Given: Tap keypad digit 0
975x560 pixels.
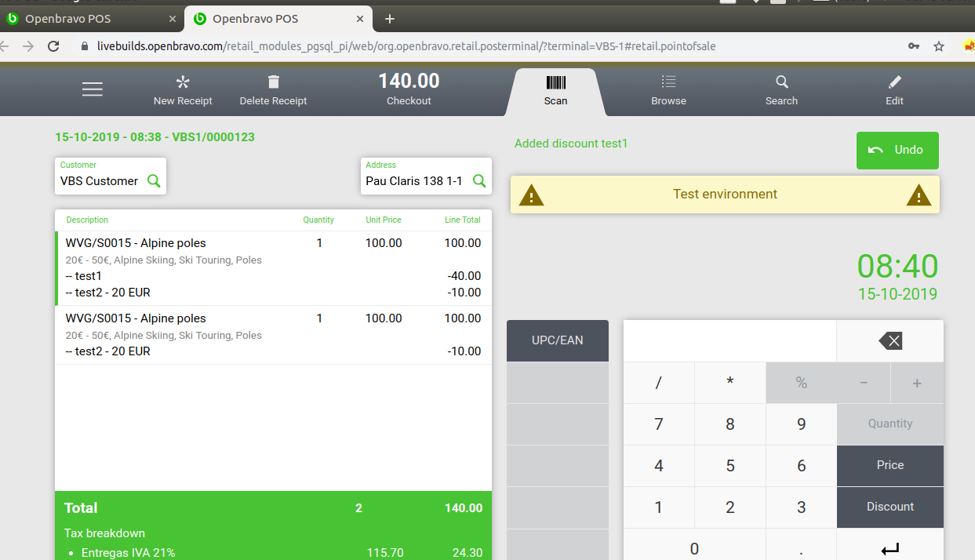Looking at the screenshot, I should click(x=694, y=545).
